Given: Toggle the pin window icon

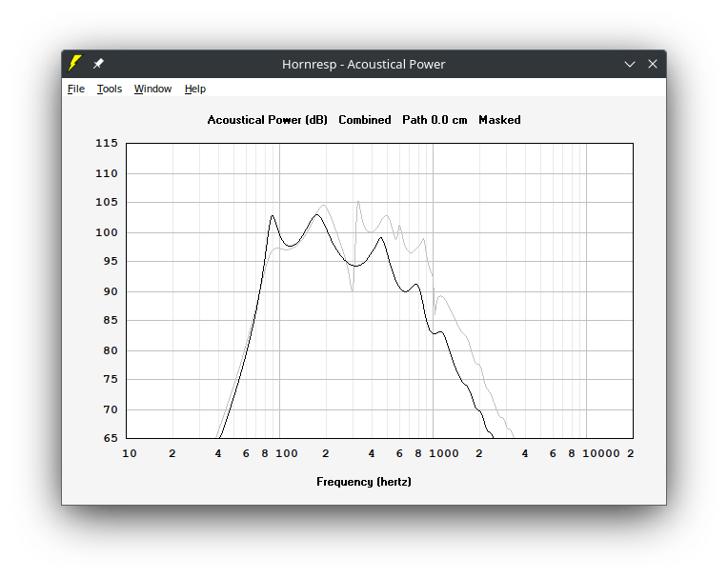Looking at the screenshot, I should click(98, 64).
